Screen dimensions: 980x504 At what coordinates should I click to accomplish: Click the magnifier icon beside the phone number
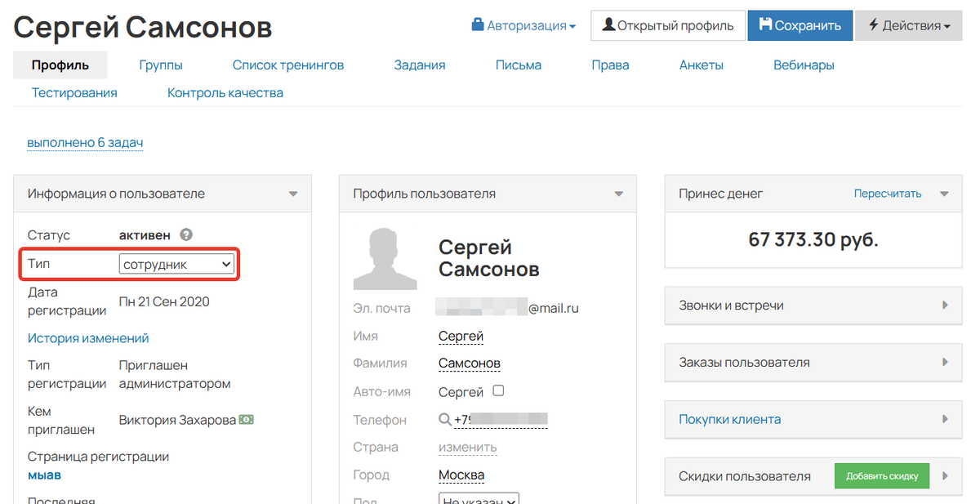[445, 419]
